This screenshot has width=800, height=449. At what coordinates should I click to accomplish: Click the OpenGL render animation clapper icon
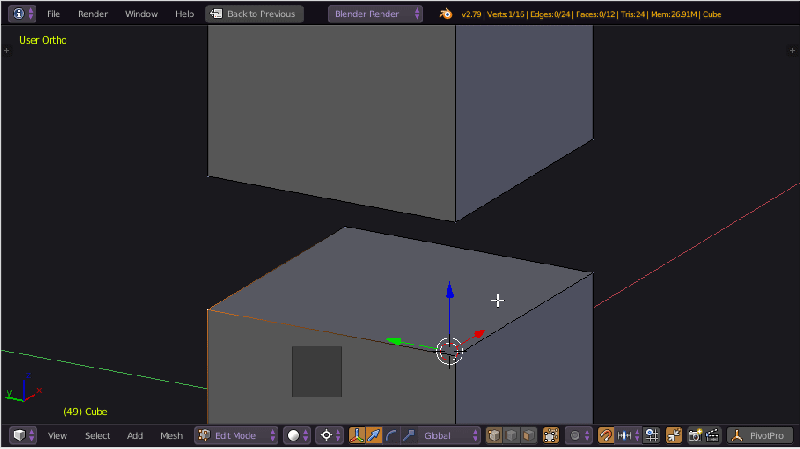coord(712,435)
